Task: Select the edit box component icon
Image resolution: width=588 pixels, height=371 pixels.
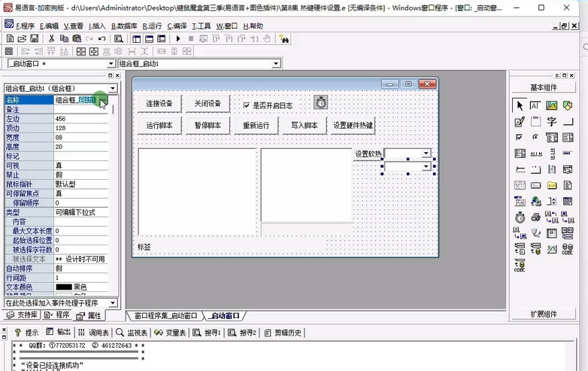Action: [x=535, y=105]
